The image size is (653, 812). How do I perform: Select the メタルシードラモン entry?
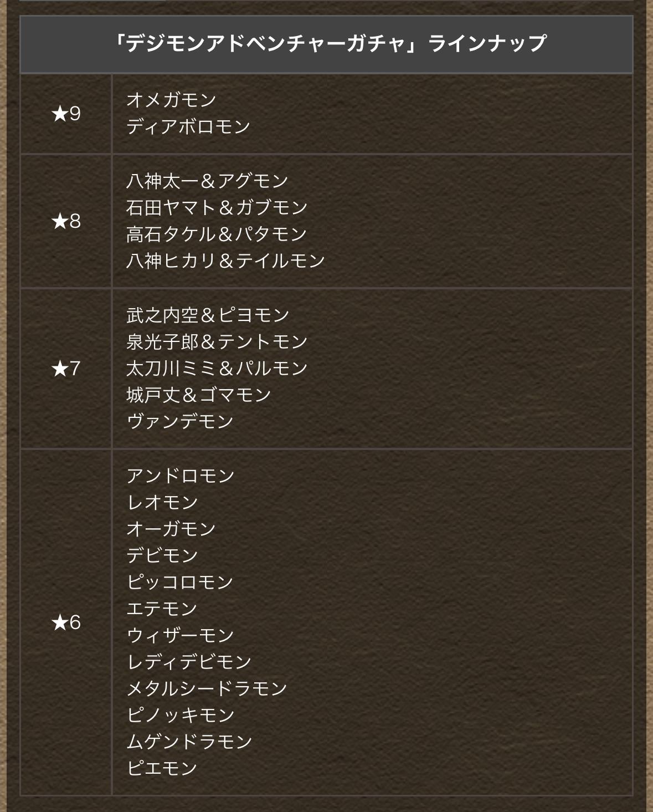[207, 688]
